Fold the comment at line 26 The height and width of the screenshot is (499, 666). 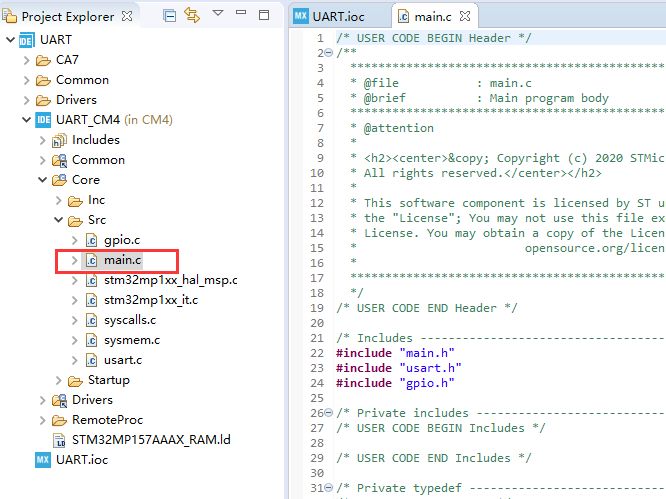point(329,413)
